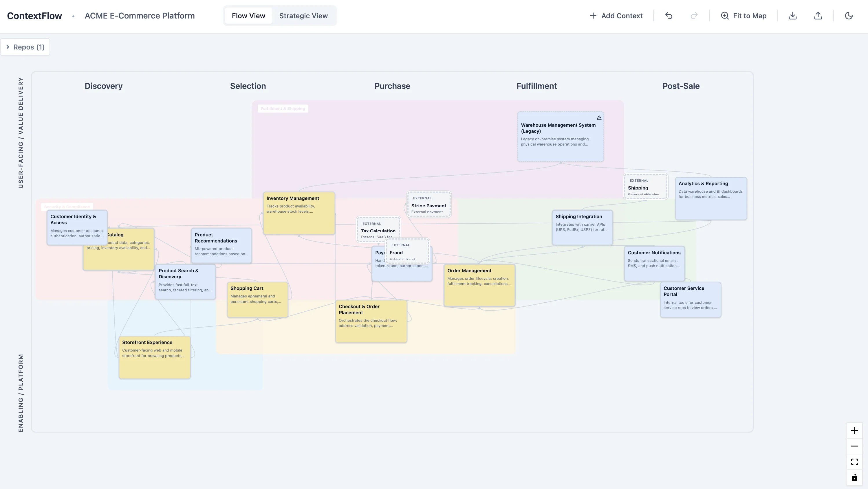Viewport: 868px width, 489px height.
Task: Click the Stripe Payment external node
Action: pyautogui.click(x=428, y=204)
